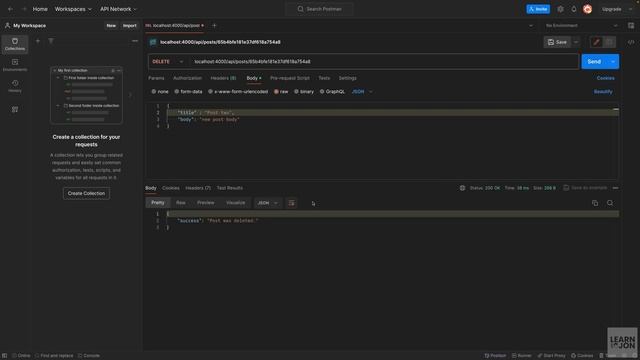640x360 pixels.
Task: Click the red pencil edit icon
Action: (596, 42)
